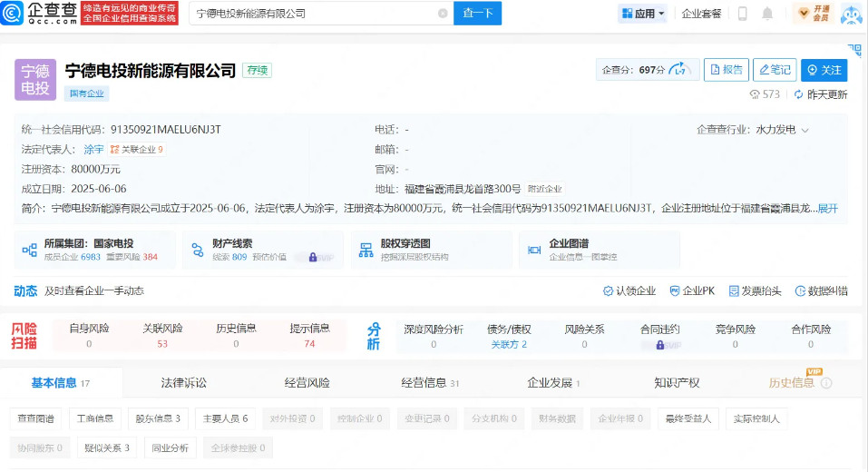Click the company name search field

pos(308,14)
